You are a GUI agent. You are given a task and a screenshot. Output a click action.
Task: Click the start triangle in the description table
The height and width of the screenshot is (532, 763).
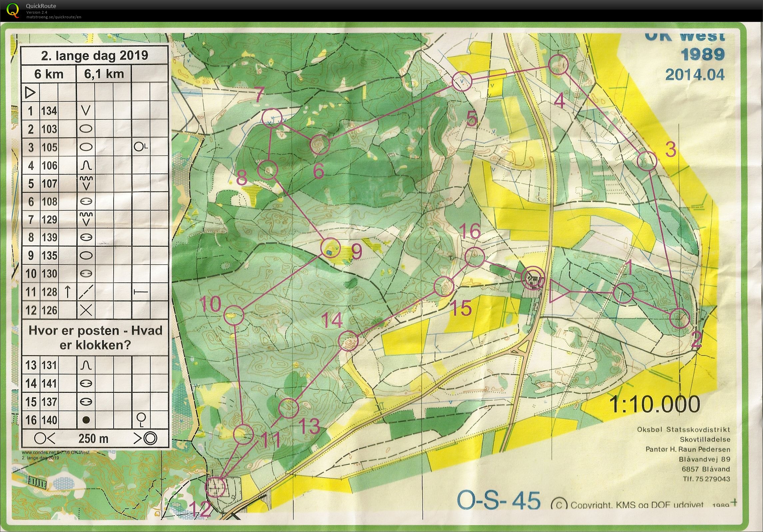tap(30, 92)
